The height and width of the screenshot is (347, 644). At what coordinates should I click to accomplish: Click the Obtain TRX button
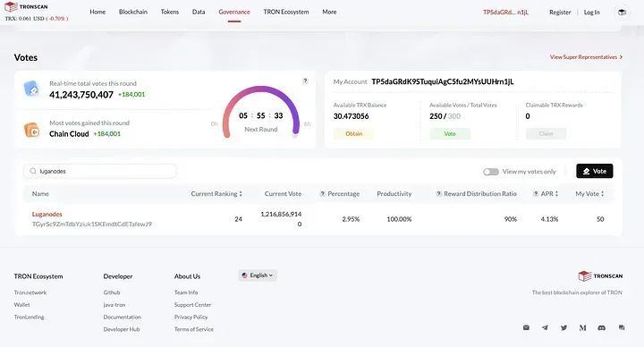[353, 133]
